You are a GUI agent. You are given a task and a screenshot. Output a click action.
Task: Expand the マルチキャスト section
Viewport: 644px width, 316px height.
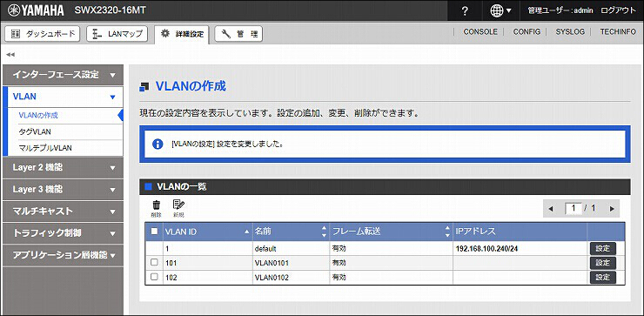(63, 212)
